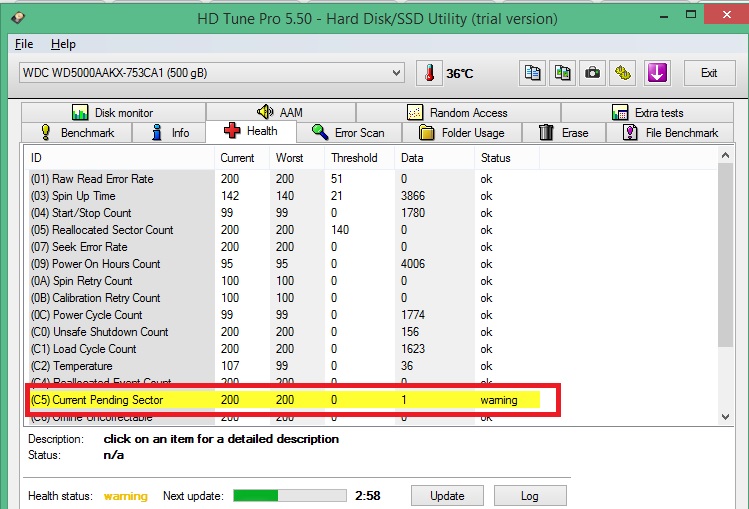The width and height of the screenshot is (749, 509).
Task: Click the HD Tune app icon in title bar
Action: [18, 18]
